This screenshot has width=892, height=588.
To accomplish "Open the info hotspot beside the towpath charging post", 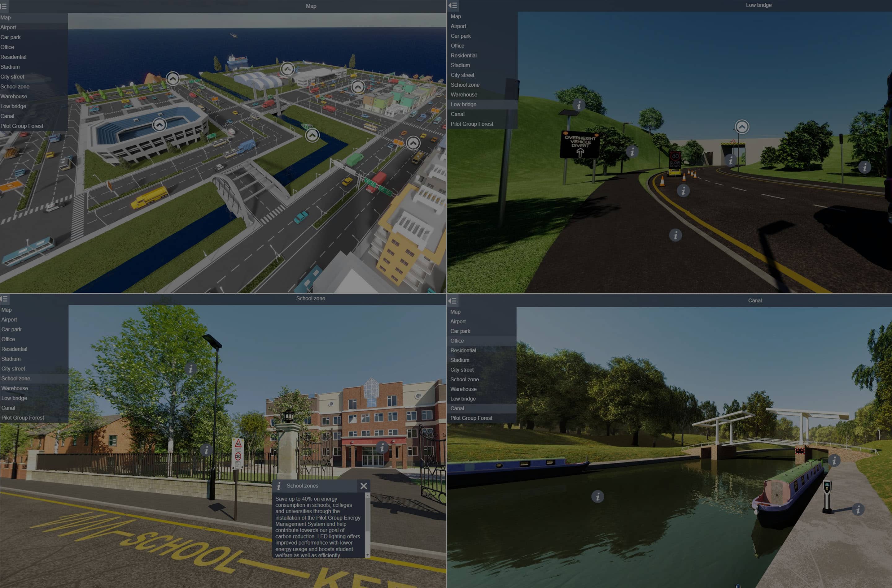I will coord(858,509).
